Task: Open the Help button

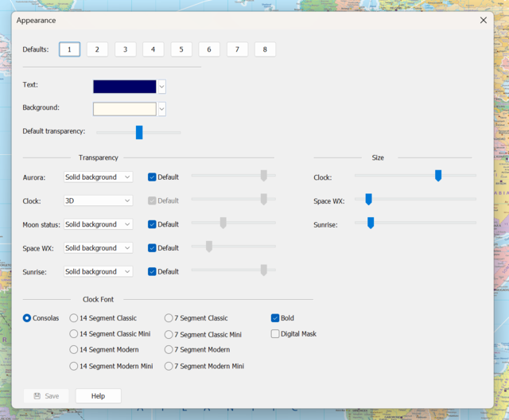Action: click(98, 395)
